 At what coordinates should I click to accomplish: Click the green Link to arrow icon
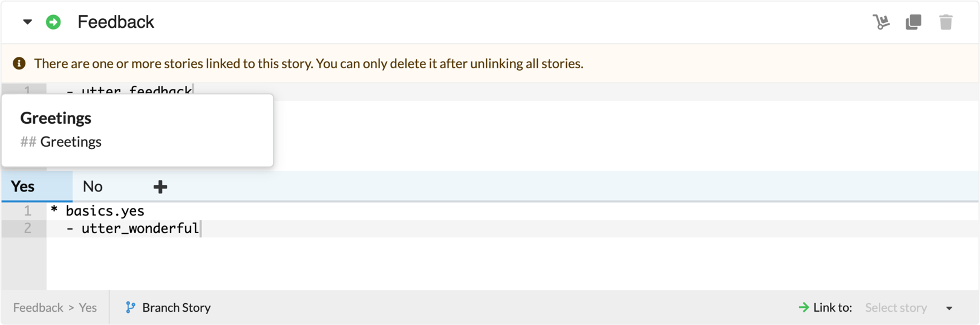pos(804,307)
